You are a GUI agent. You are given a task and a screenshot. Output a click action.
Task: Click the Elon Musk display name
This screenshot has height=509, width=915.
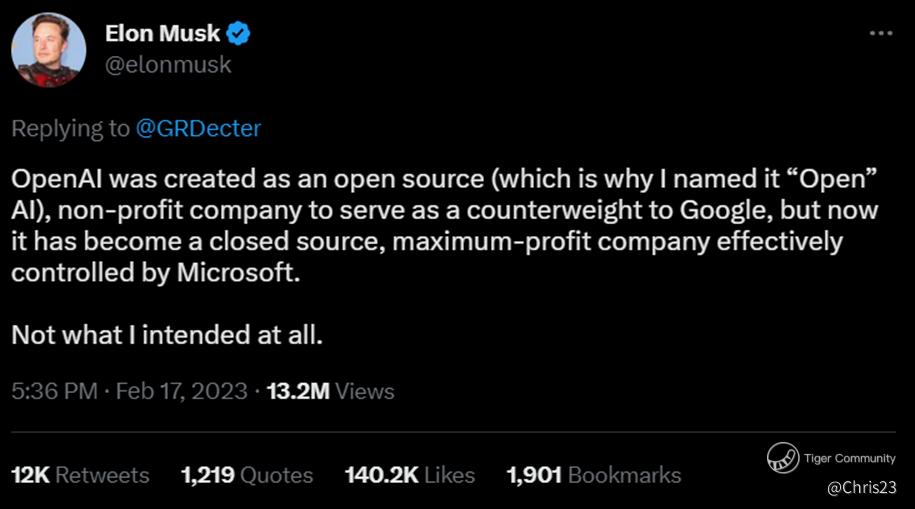point(162,34)
